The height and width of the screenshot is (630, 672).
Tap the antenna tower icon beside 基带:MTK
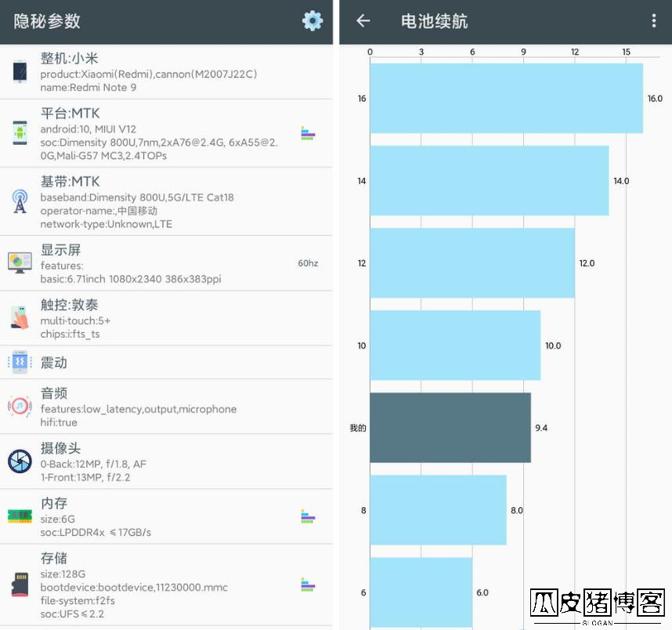[x=20, y=201]
